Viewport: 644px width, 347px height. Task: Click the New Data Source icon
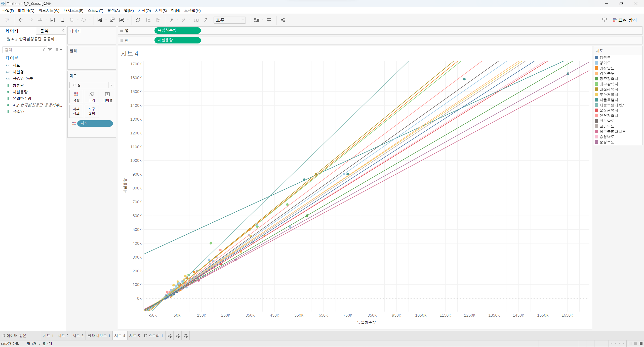tap(62, 20)
